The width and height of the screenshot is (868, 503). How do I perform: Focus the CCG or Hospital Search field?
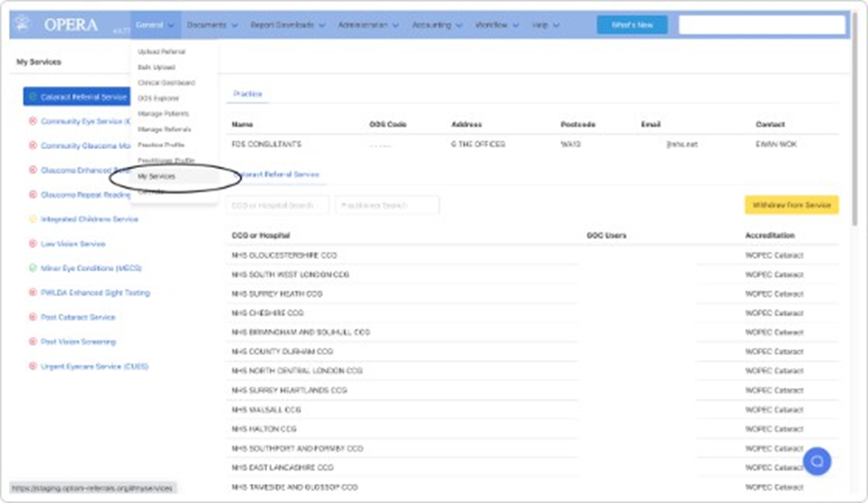click(x=278, y=205)
